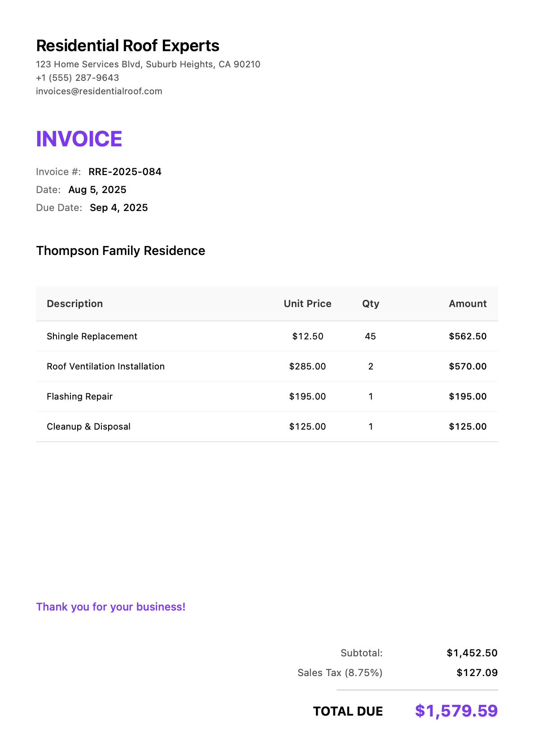Select the Thompson Family Residence client name
Viewport: 534px width, 756px height.
[120, 251]
